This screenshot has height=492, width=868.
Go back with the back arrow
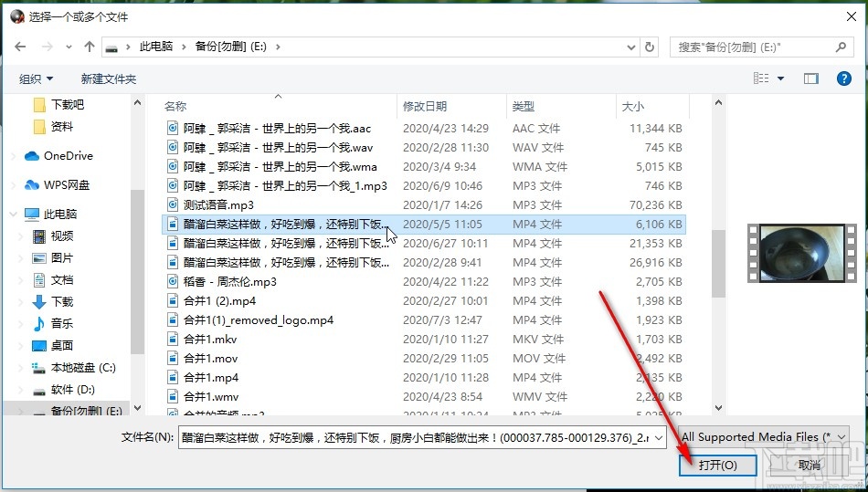pos(20,47)
